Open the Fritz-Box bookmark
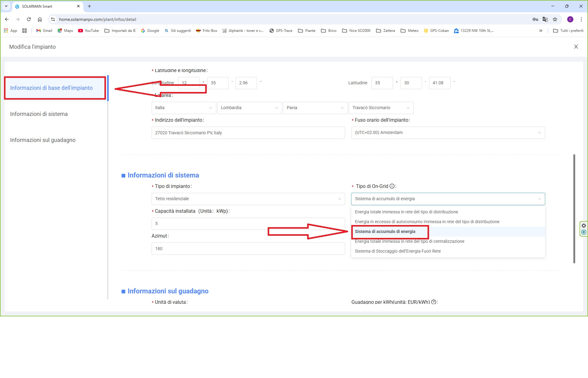The height and width of the screenshot is (378, 588). point(206,31)
